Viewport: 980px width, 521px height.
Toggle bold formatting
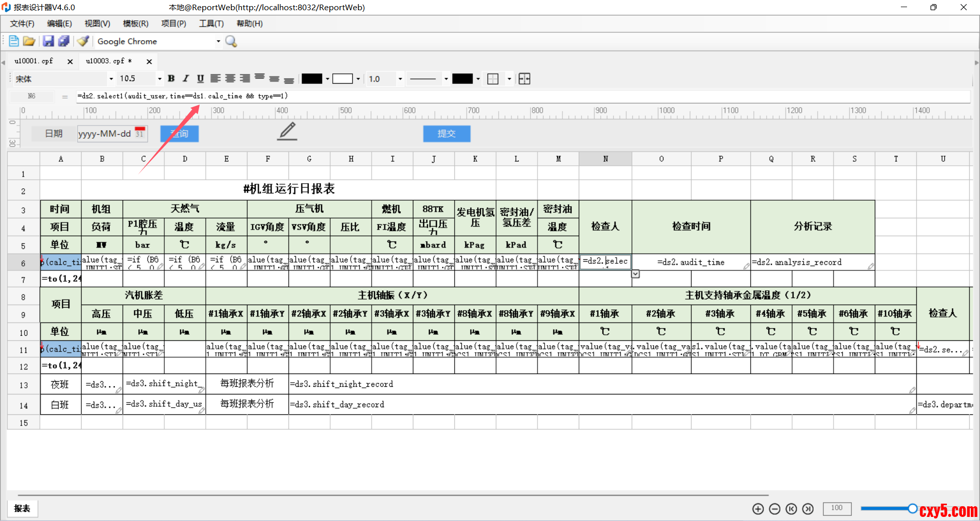click(171, 79)
